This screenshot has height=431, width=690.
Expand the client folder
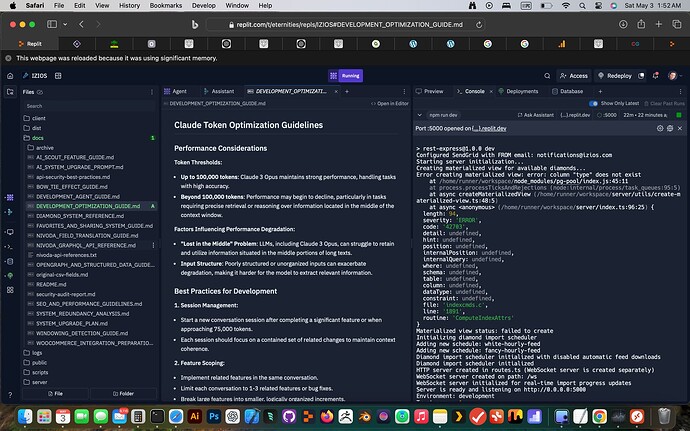coord(39,118)
